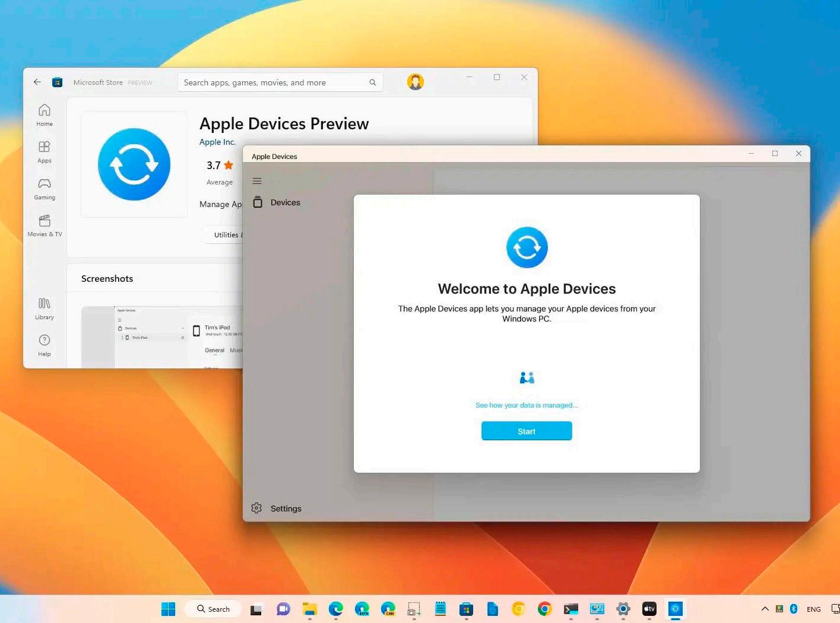840x623 pixels.
Task: Launch Edge Beta from the taskbar
Action: [362, 609]
